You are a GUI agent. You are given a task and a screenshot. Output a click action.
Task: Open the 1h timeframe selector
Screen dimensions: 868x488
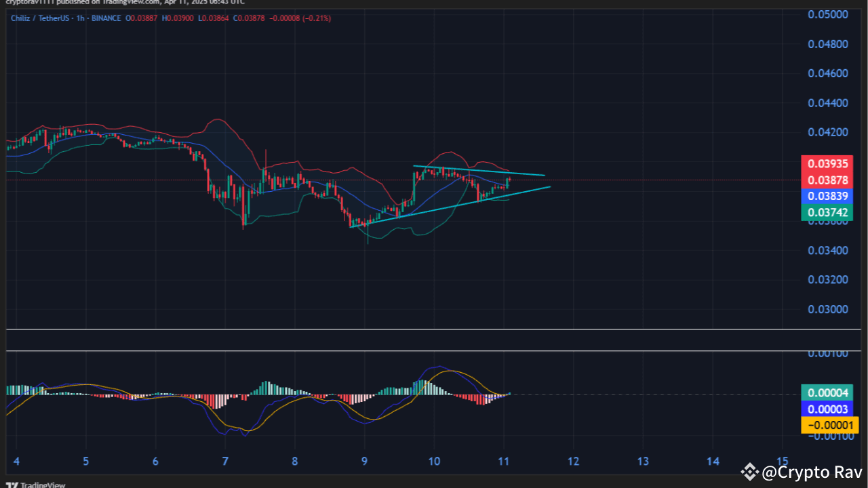[79, 18]
